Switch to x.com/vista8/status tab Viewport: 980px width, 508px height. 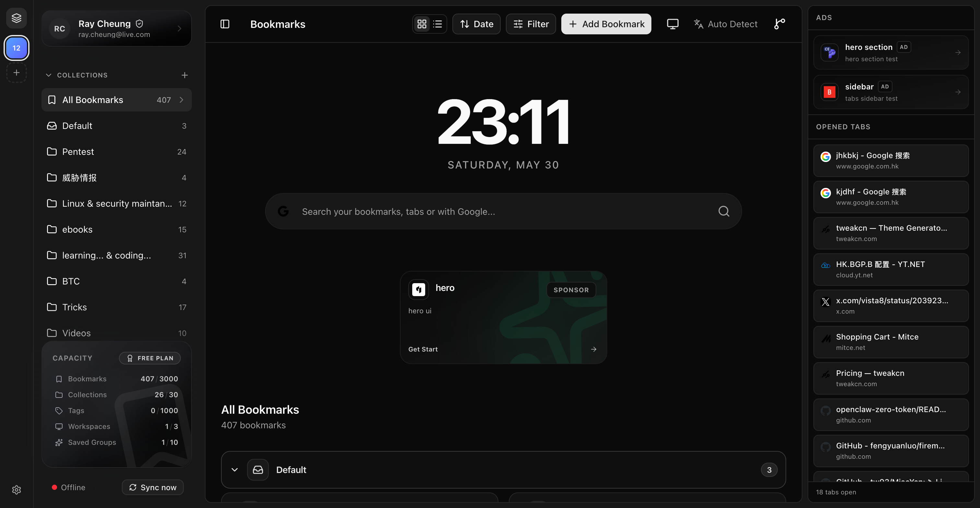(x=891, y=306)
